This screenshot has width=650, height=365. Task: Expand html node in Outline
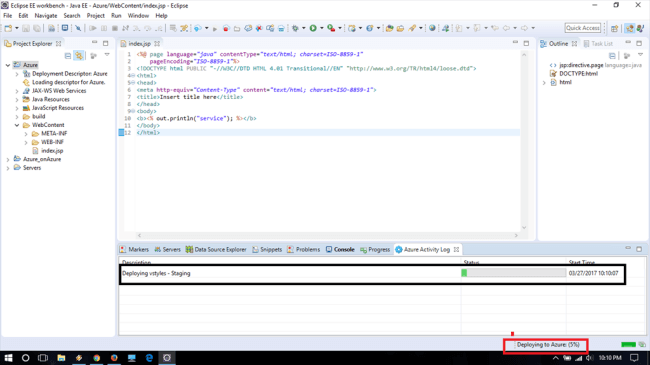544,83
